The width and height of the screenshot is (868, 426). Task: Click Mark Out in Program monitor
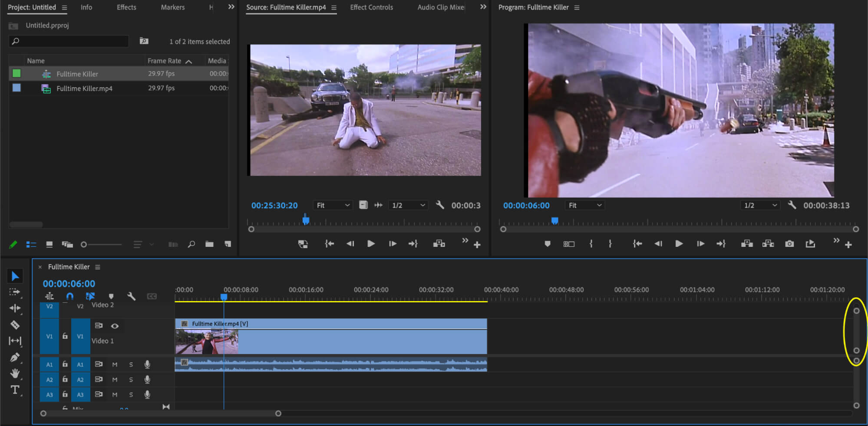click(610, 244)
